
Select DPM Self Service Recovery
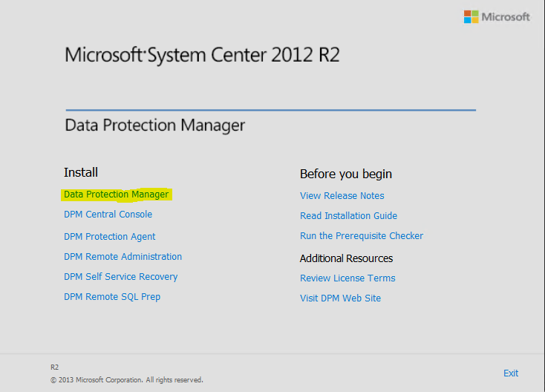click(x=120, y=277)
